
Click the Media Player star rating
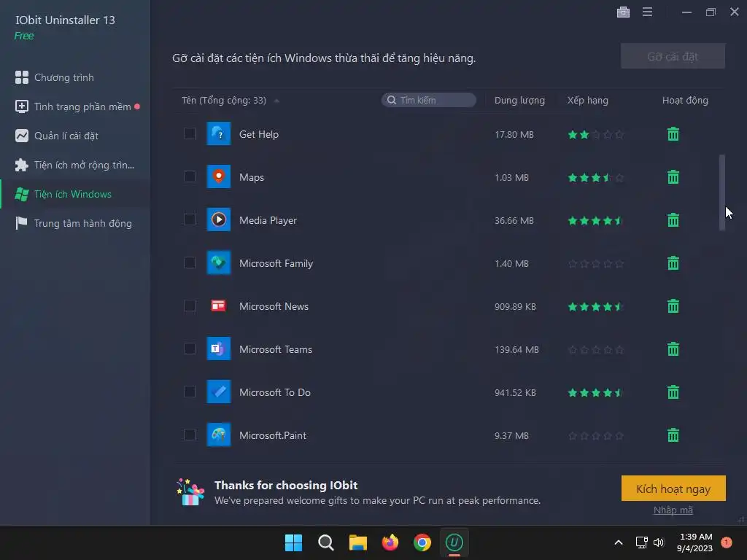595,220
